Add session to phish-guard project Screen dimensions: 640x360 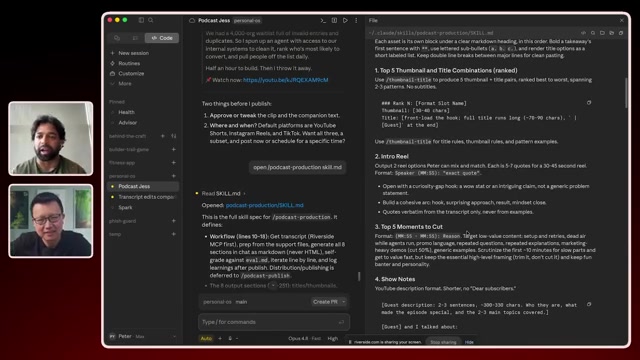click(x=173, y=221)
